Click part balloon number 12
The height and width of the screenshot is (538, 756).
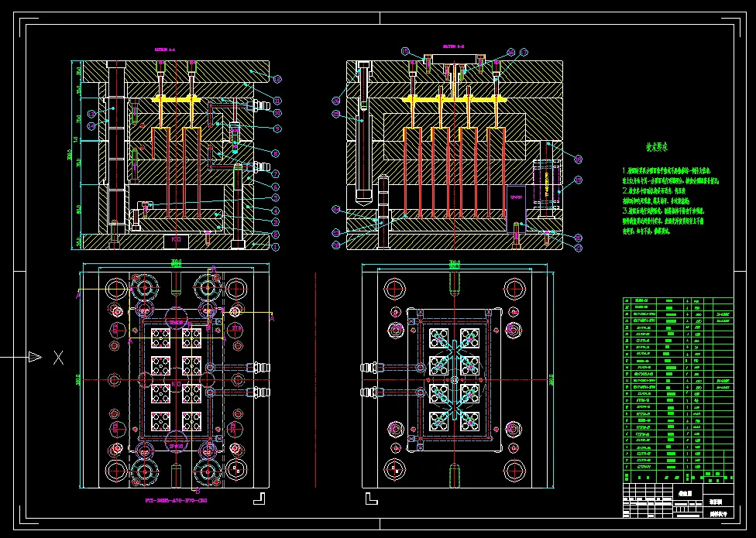click(277, 79)
